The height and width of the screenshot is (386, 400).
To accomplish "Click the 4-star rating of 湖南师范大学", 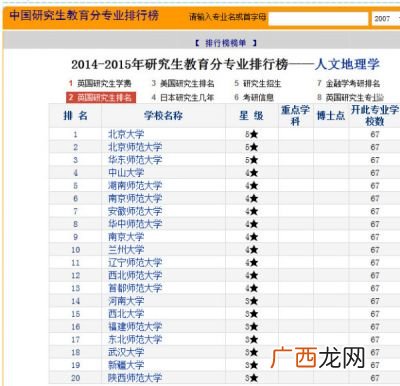I will pos(252,186).
